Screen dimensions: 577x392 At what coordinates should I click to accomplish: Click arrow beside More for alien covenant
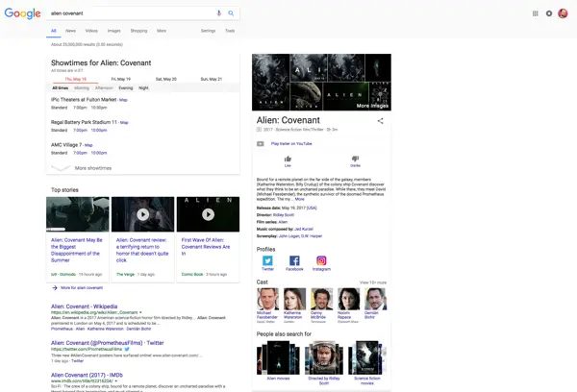click(55, 288)
